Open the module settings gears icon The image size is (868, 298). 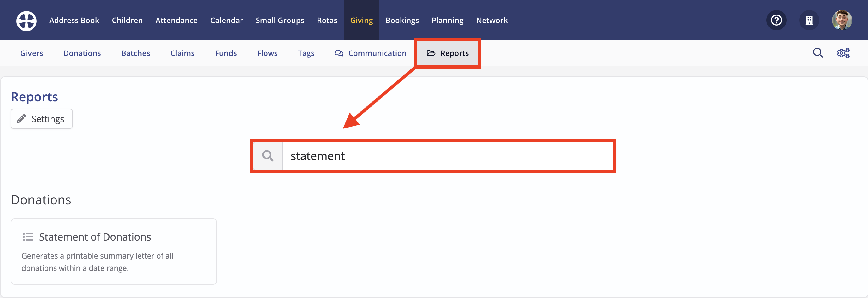[x=843, y=53]
